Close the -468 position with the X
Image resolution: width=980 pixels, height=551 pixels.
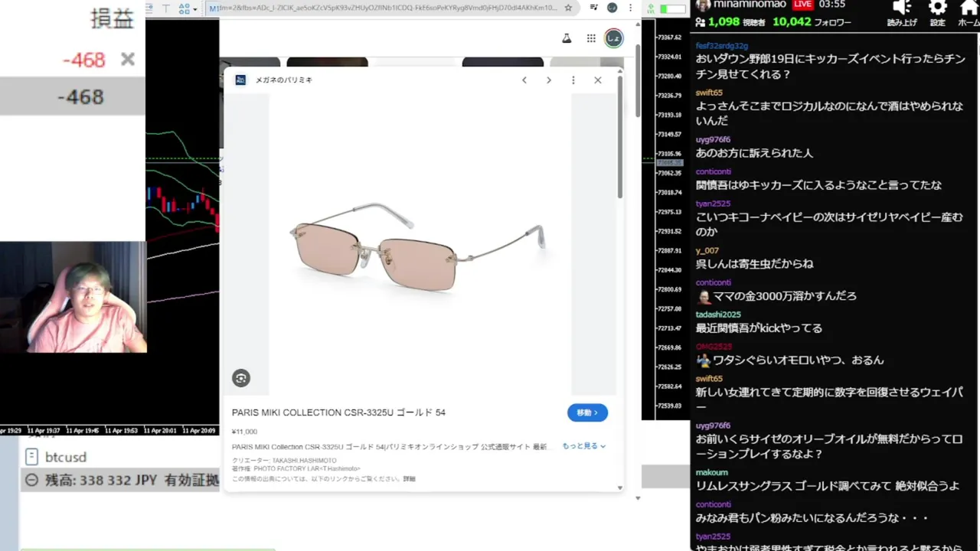[x=128, y=60]
